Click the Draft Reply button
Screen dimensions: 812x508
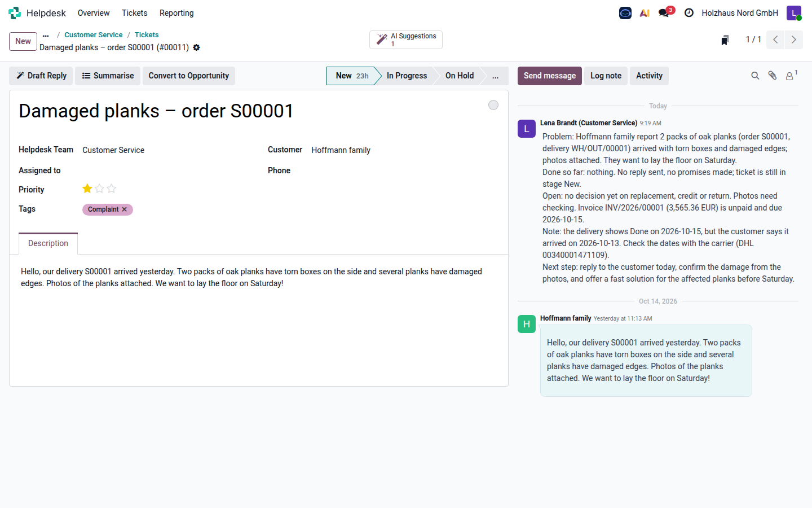[41, 76]
